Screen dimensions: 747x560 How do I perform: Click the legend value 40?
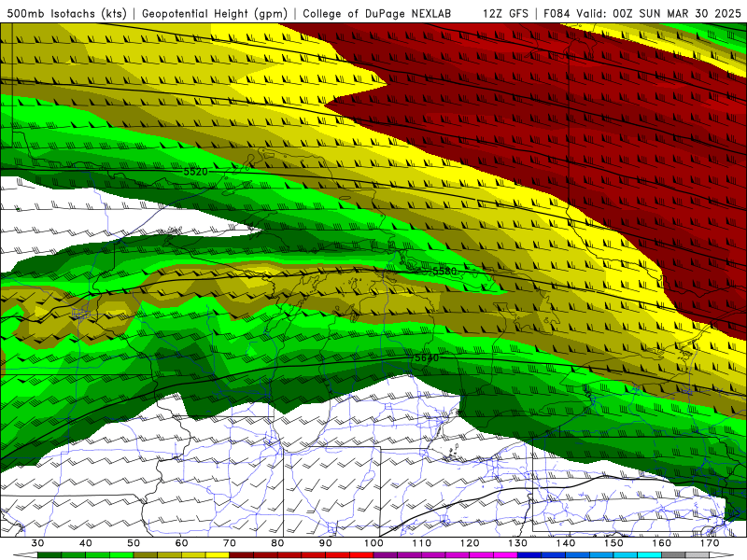pyautogui.click(x=86, y=543)
